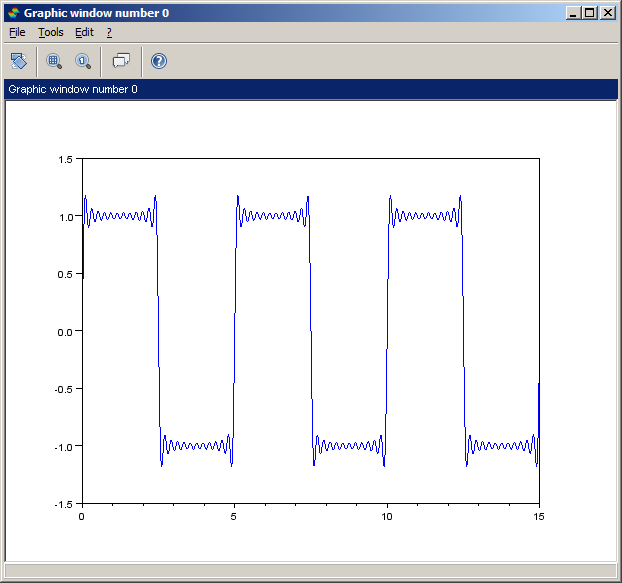
Task: Click the x-axis label 0
Action: pos(81,516)
